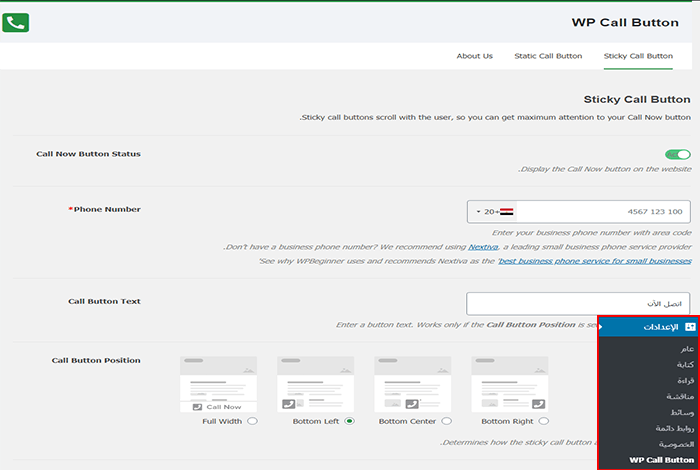The image size is (700, 470).
Task: Select the Bottom Center radio button
Action: 445,421
